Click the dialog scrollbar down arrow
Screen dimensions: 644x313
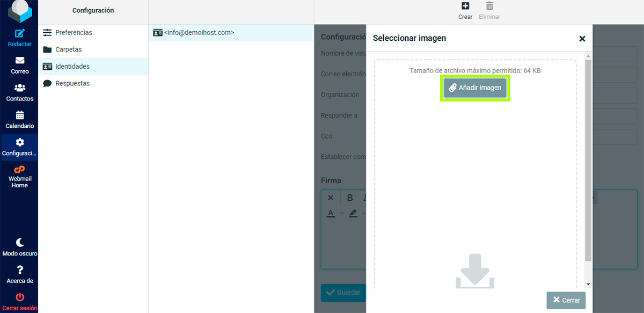click(x=588, y=284)
